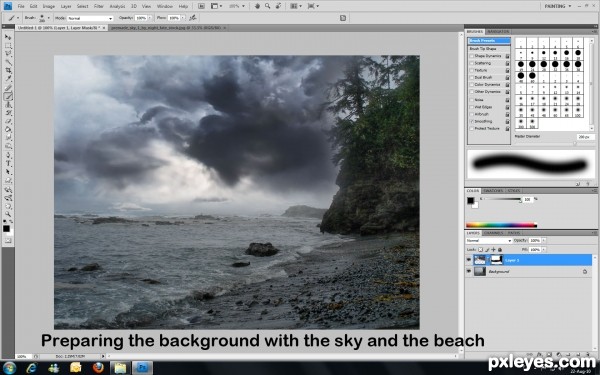This screenshot has width=600, height=375.
Task: Click the foreground color swatch in toolbox
Action: pos(6,228)
